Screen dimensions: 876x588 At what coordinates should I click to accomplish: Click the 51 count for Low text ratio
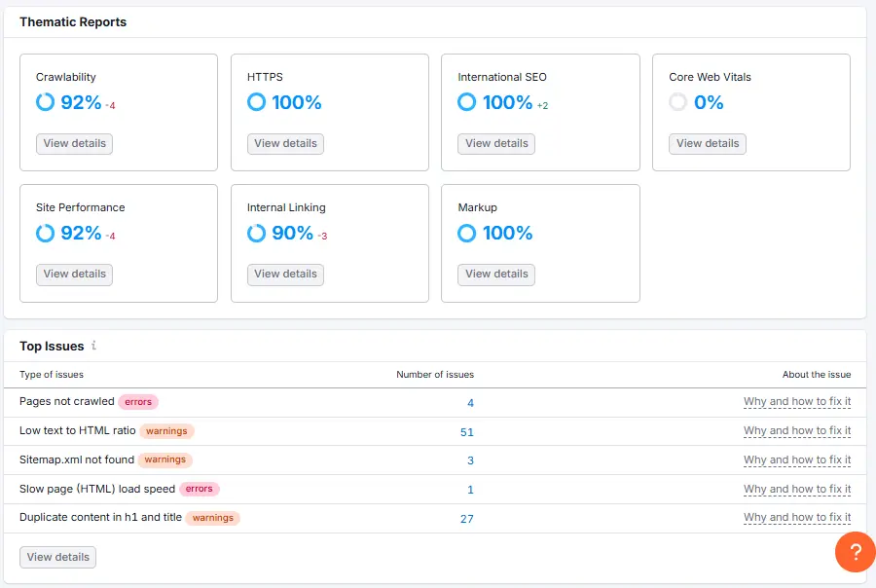(x=466, y=431)
